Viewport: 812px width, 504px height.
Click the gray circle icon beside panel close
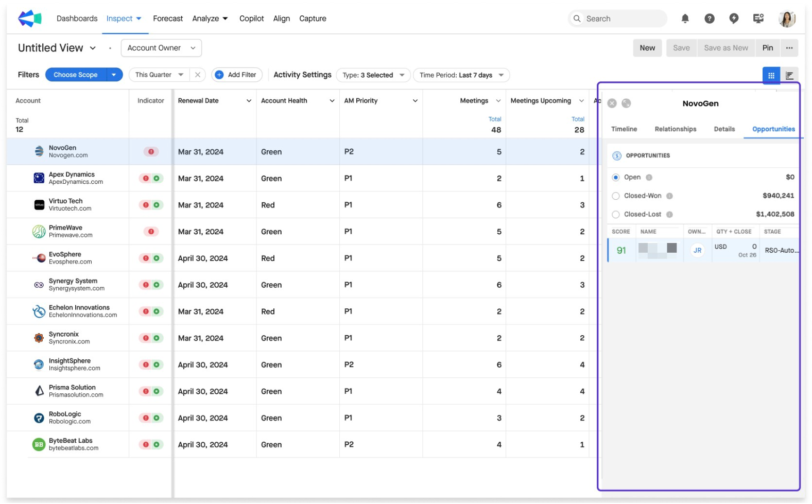click(626, 103)
